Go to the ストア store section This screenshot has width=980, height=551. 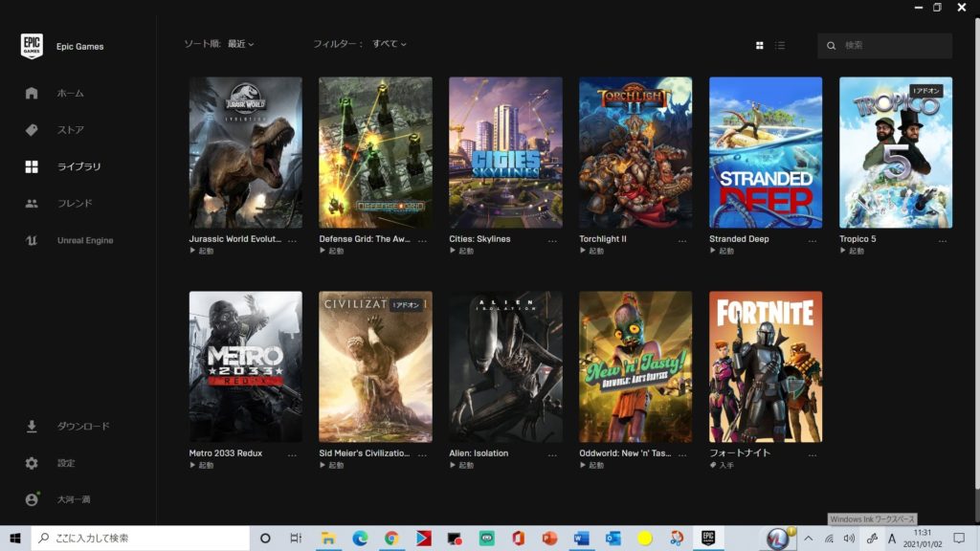pos(70,130)
